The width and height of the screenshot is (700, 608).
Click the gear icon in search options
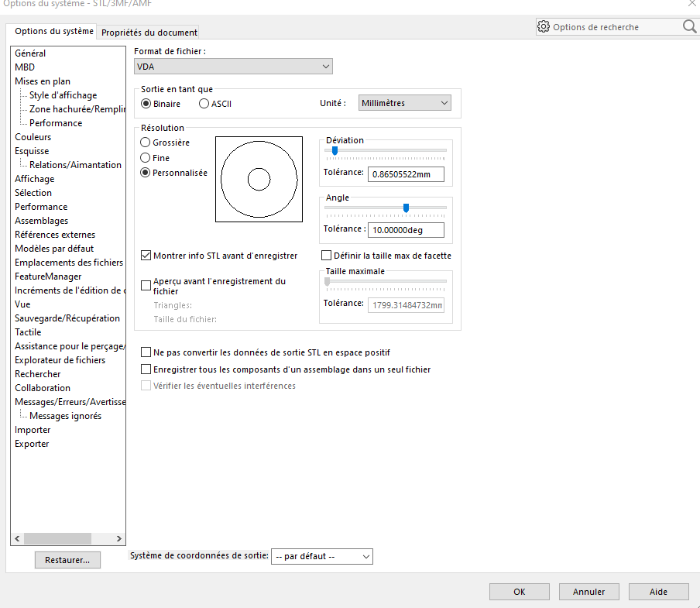pos(544,27)
